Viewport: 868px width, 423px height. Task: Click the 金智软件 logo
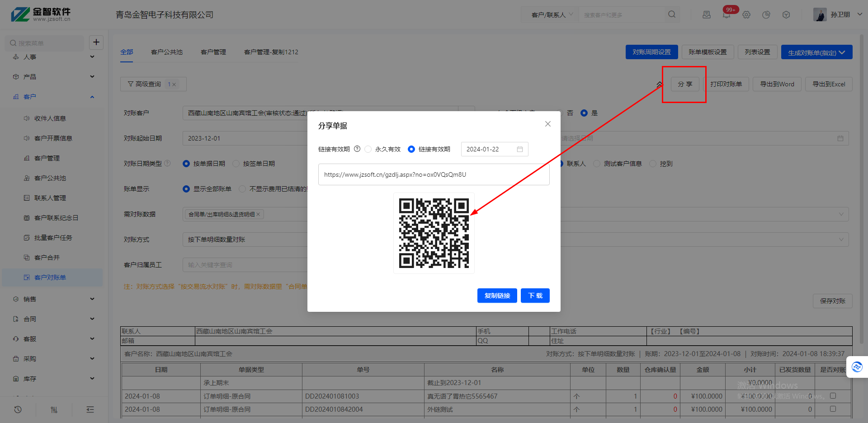click(41, 14)
